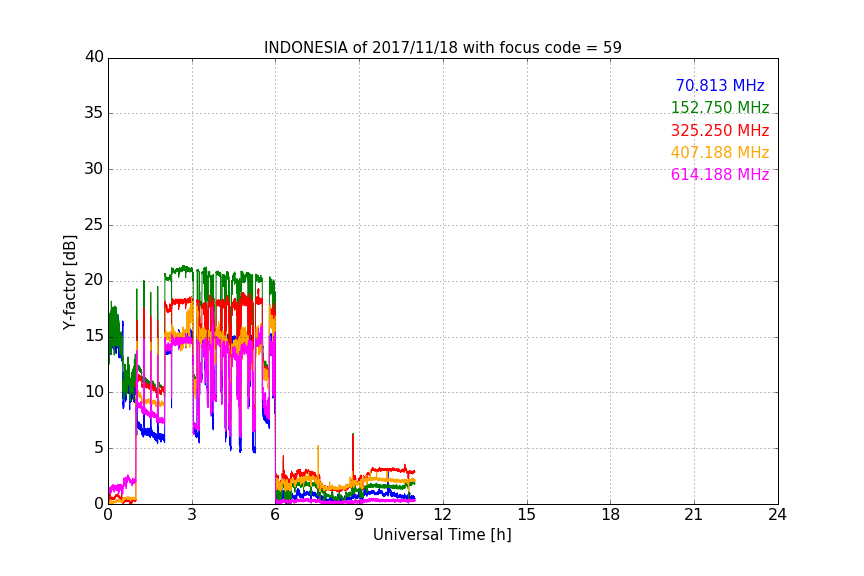Screen dimensions: 864x576
Task: Click the 20 tick on the Y axis
Action: (94, 280)
